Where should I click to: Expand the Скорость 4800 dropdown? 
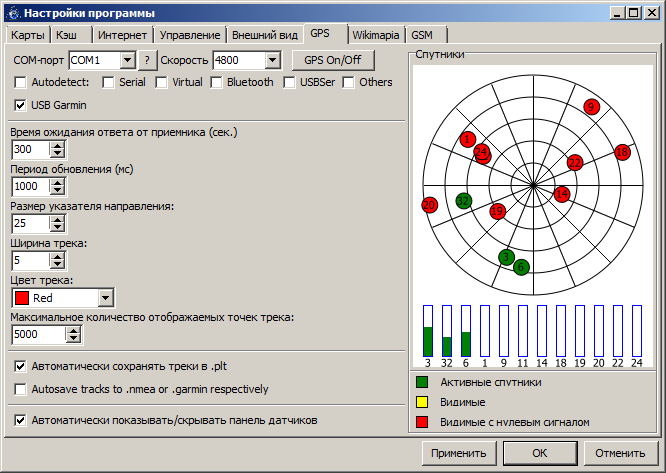coord(271,61)
